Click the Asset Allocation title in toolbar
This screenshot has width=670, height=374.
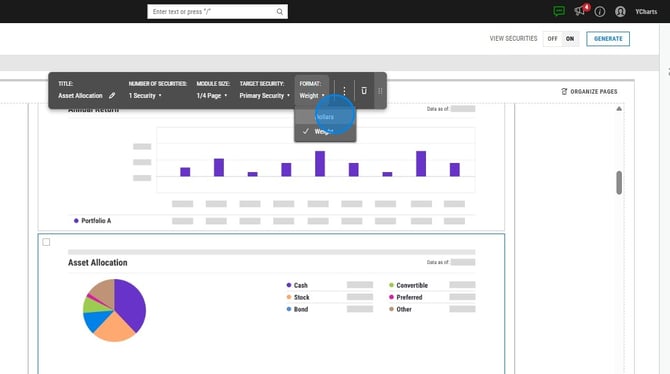click(80, 95)
